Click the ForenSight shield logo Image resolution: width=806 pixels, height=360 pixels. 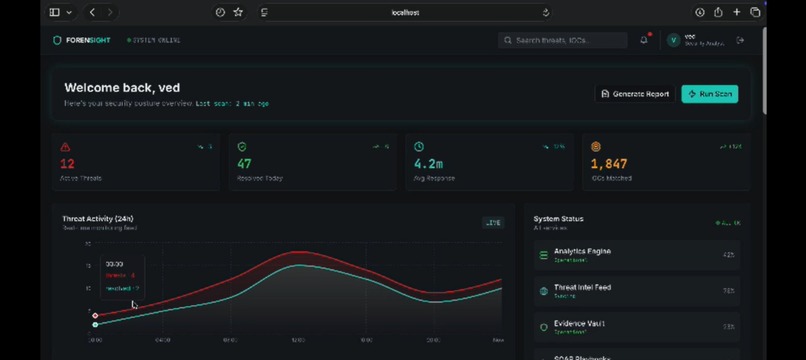tap(57, 40)
